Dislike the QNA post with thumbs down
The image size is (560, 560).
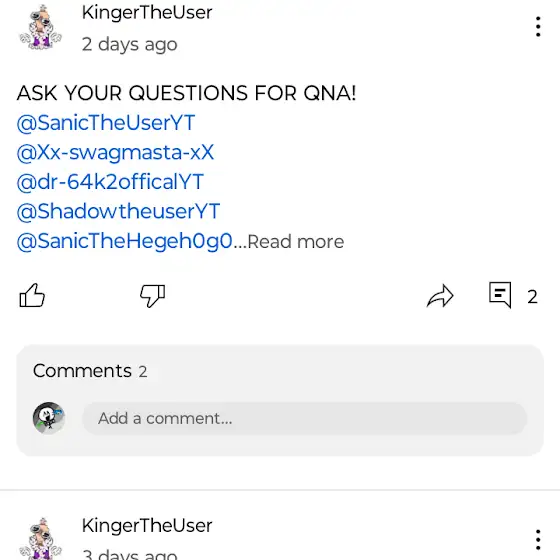152,296
